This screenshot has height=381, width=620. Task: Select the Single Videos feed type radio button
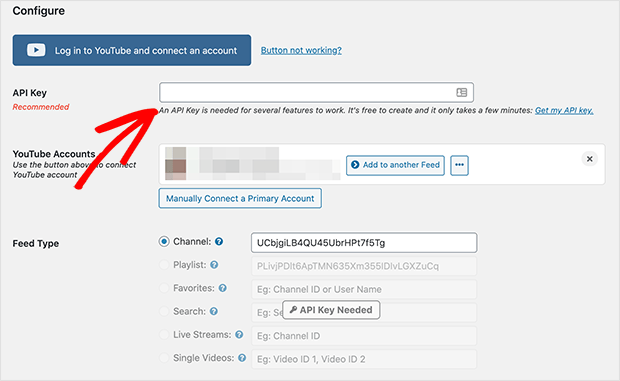[x=164, y=358]
